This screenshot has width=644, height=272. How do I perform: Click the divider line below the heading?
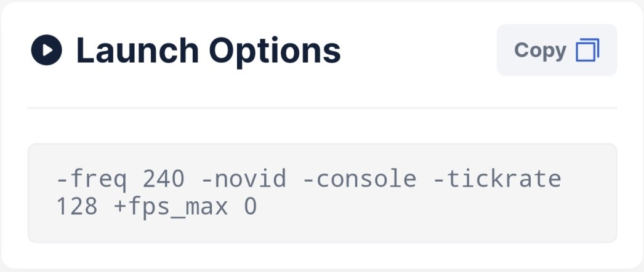[x=323, y=108]
